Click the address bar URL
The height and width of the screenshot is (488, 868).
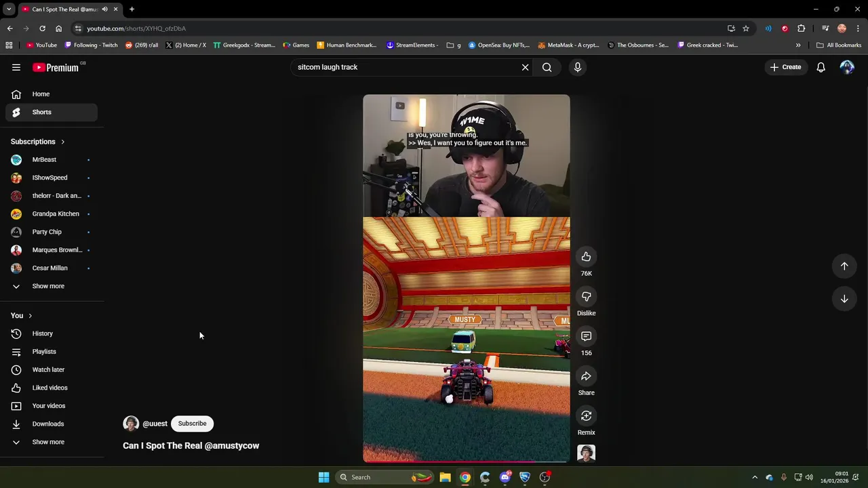[x=136, y=28]
